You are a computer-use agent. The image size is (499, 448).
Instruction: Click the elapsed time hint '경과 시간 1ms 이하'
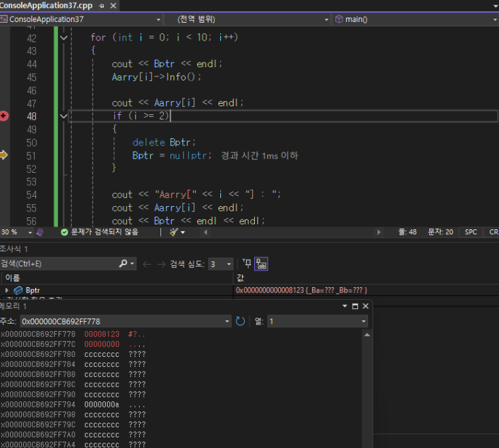click(259, 156)
